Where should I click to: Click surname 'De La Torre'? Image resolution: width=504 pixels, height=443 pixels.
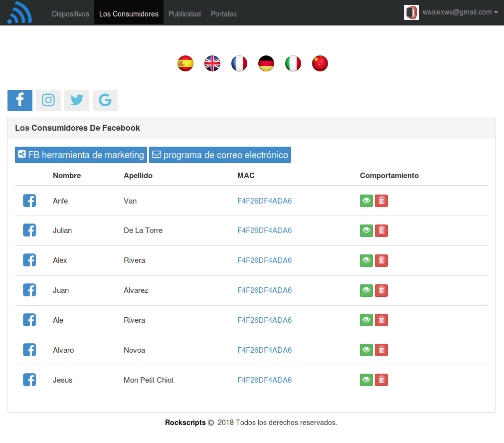coord(143,230)
